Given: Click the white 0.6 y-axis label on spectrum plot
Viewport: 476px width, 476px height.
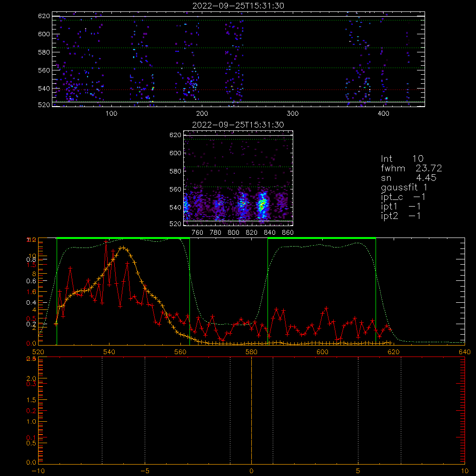Looking at the screenshot, I should click(31, 281).
